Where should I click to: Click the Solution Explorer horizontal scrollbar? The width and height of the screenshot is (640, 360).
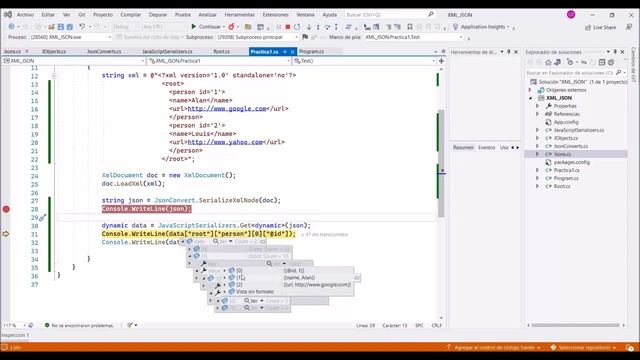point(576,325)
